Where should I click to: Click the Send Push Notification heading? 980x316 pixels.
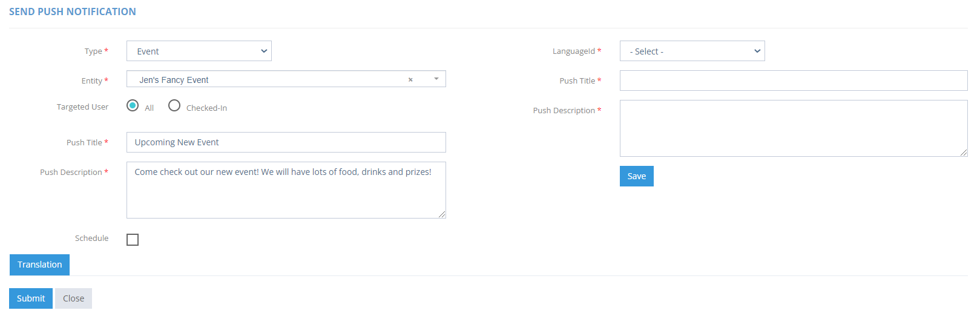(73, 12)
